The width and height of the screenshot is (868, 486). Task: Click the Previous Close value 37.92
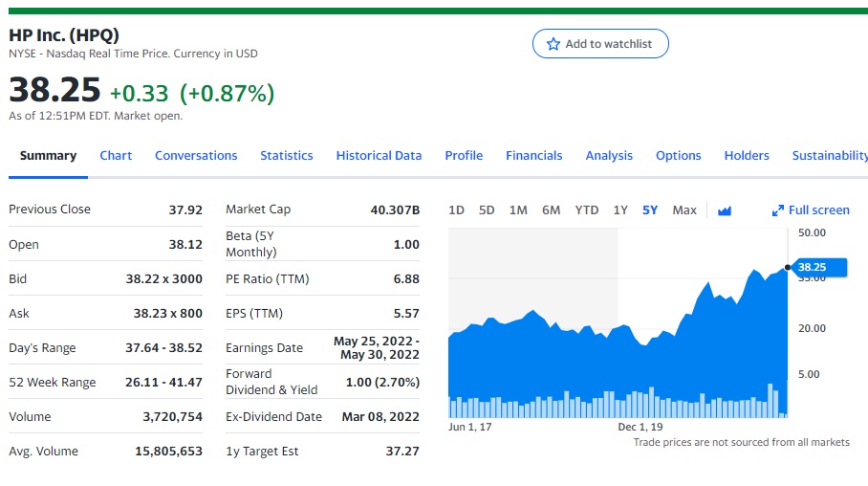[x=185, y=210]
